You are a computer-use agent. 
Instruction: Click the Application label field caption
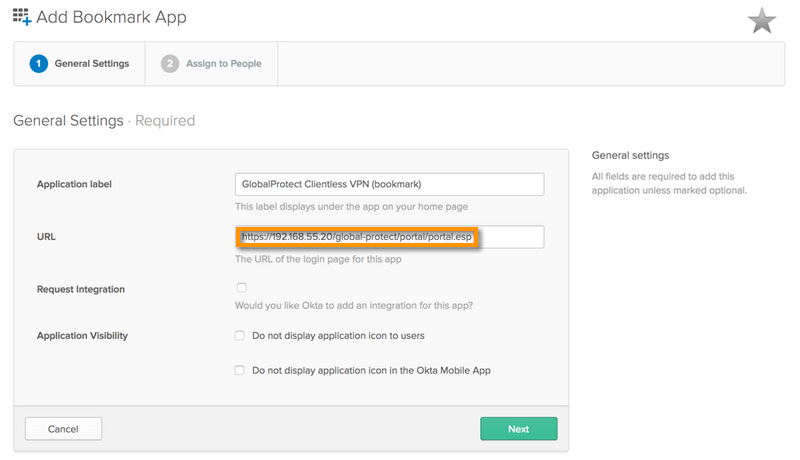coord(74,185)
